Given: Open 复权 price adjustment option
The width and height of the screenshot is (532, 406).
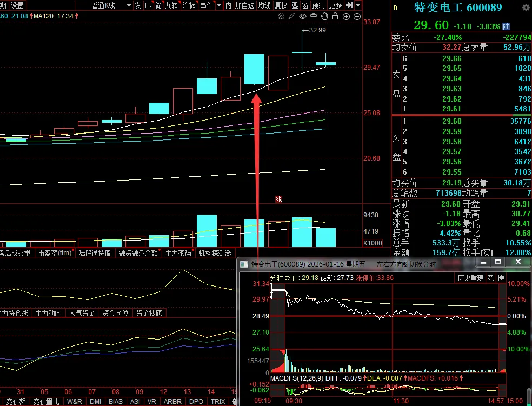Looking at the screenshot, I should pos(281,5).
